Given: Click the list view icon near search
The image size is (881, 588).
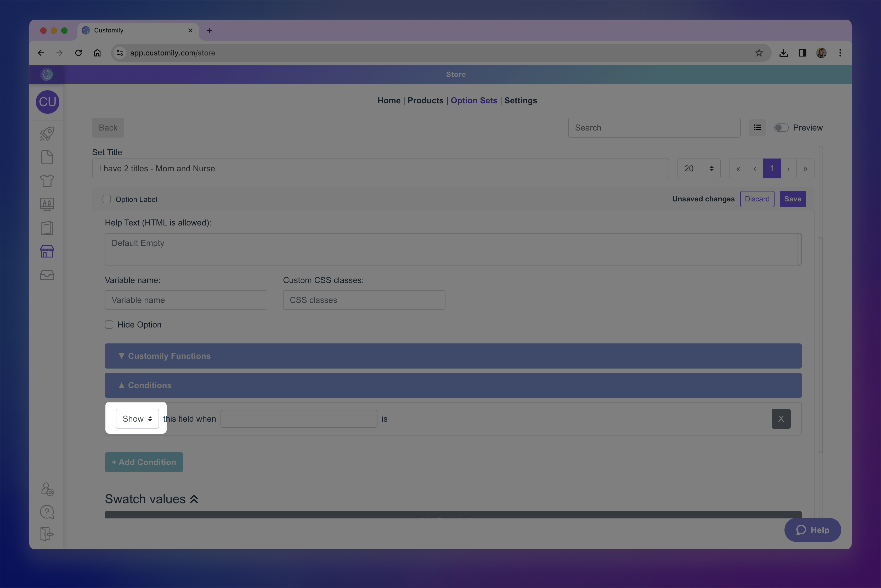Looking at the screenshot, I should pos(757,127).
